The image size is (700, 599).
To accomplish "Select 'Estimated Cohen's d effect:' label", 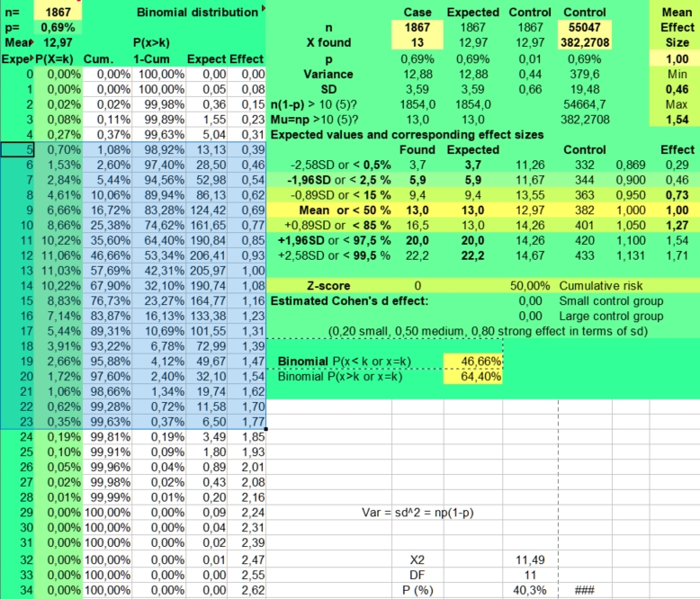I will point(349,301).
